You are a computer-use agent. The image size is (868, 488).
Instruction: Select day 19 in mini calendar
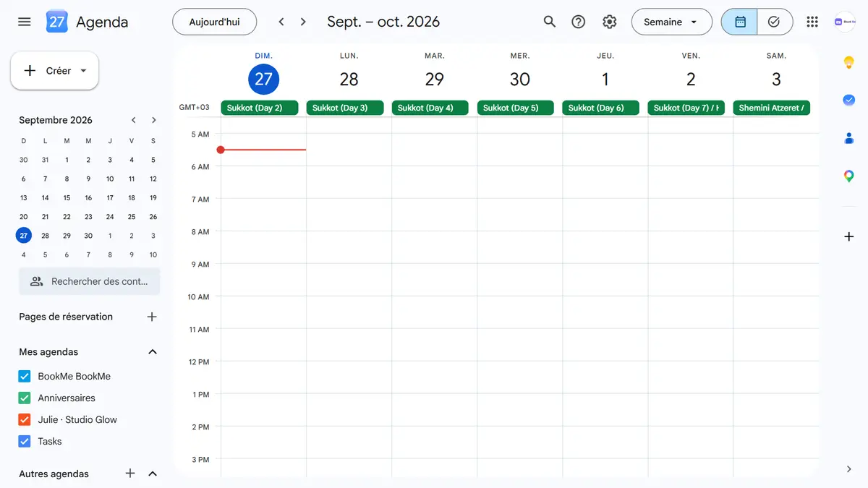(x=153, y=197)
